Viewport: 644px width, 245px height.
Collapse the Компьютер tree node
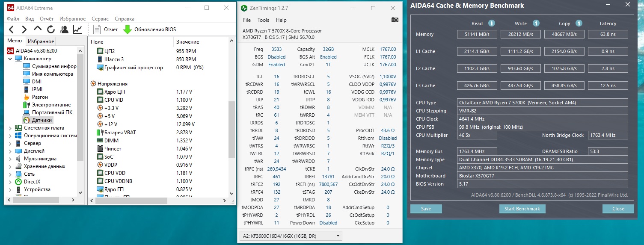[x=10, y=59]
